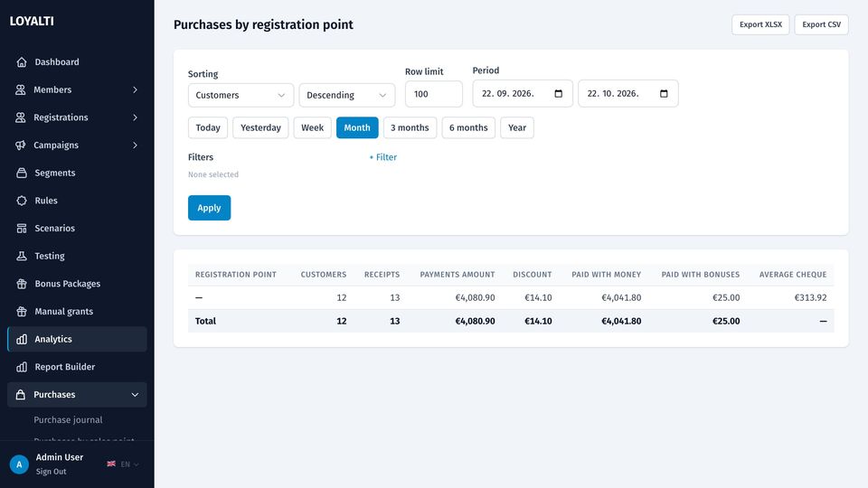Screen dimensions: 868x488
Task: Click the €313.92 average cheque value
Action: point(810,297)
